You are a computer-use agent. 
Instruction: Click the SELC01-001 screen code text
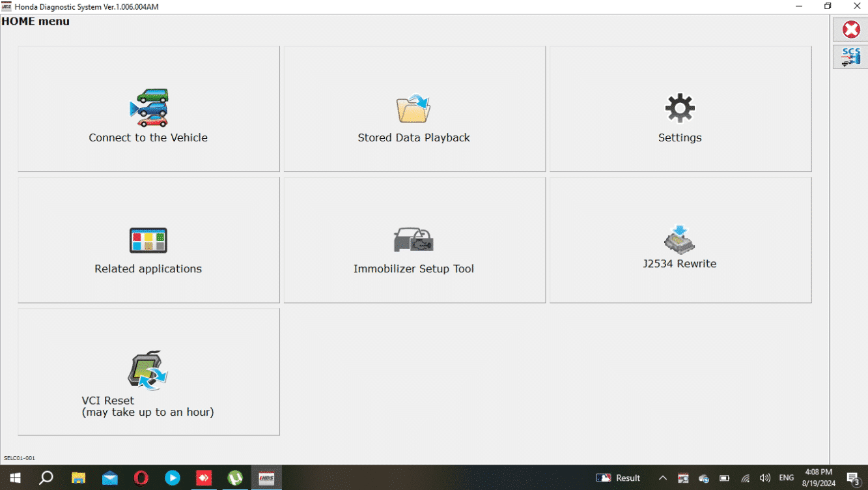[20, 458]
